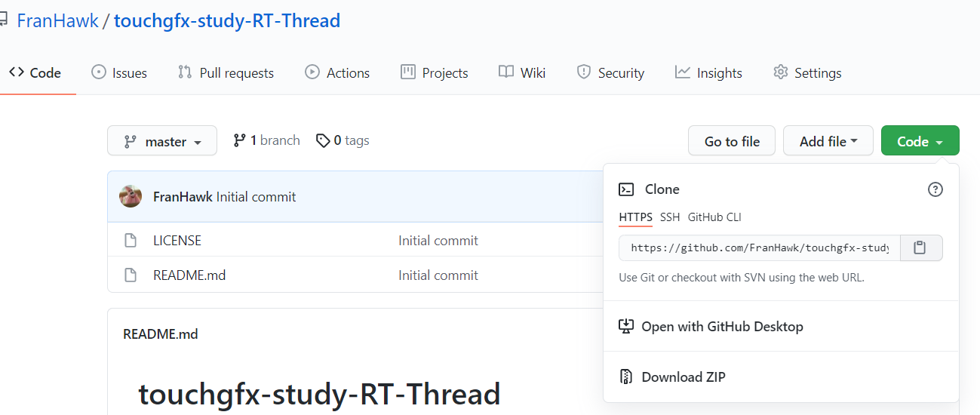Open the Security tab
Screen dimensions: 980x415
(x=610, y=72)
